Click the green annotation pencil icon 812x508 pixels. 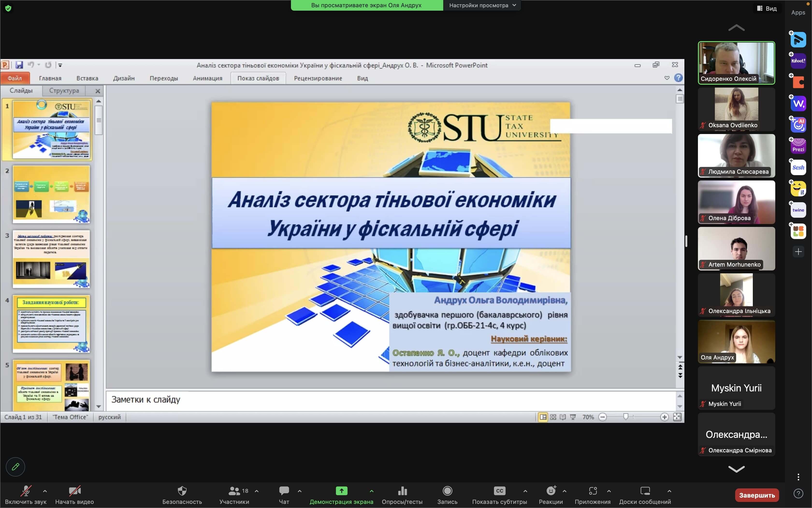point(15,467)
